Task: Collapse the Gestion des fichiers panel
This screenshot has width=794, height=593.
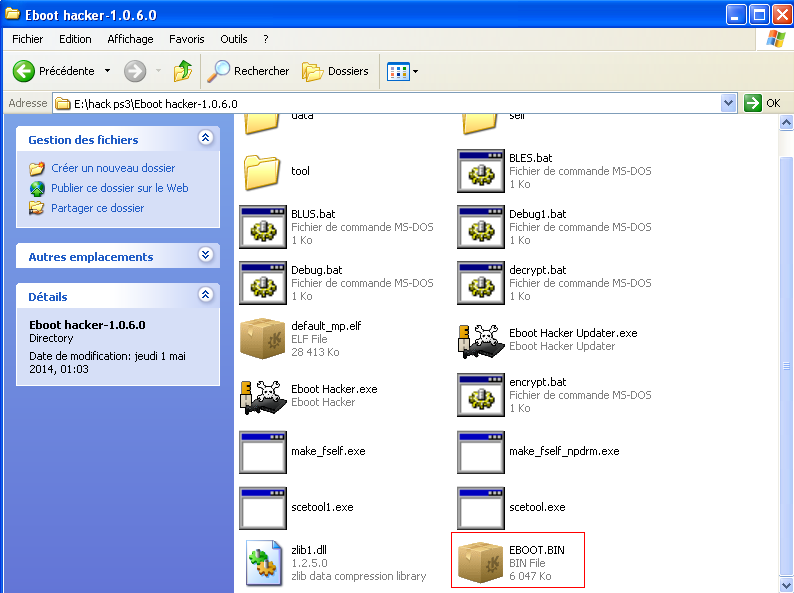Action: tap(206, 138)
